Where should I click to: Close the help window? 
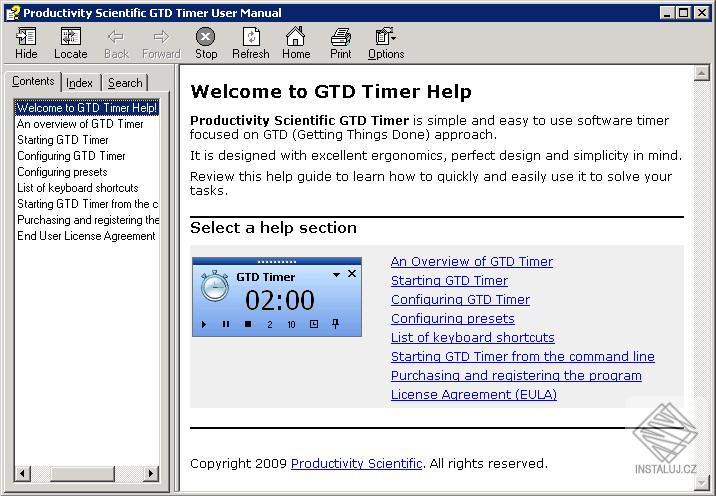701,13
